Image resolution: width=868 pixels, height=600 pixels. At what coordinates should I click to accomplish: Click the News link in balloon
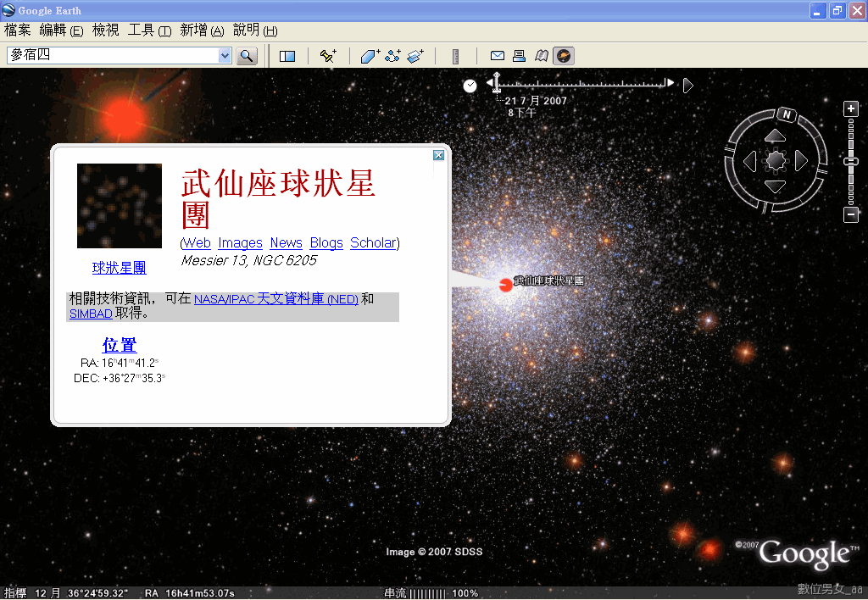[x=287, y=242]
